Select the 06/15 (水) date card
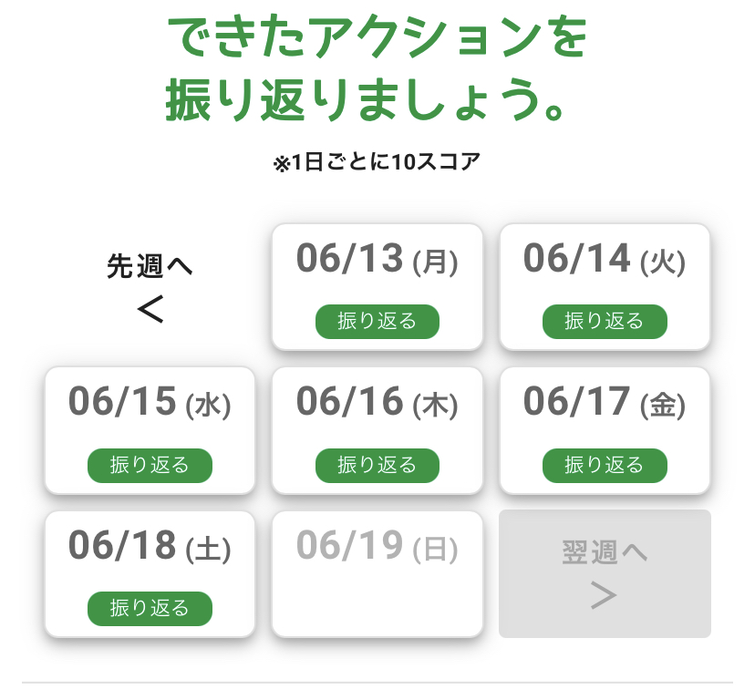This screenshot has height=700, width=755. tap(150, 430)
